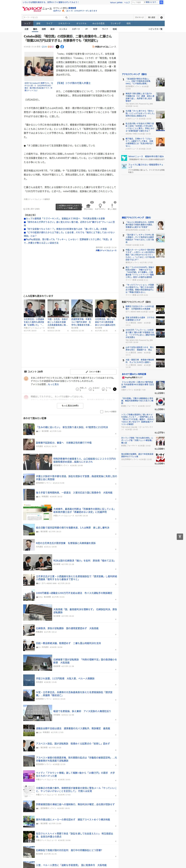Click the search magnifier in keyword field
Viewport: 186px width, 868px height.
(67, 17)
